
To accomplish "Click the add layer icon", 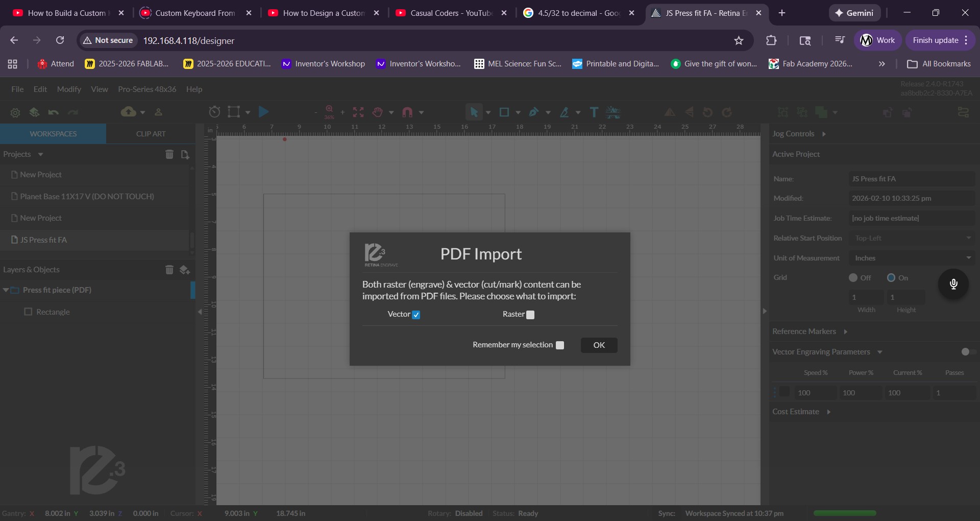I will pyautogui.click(x=185, y=270).
